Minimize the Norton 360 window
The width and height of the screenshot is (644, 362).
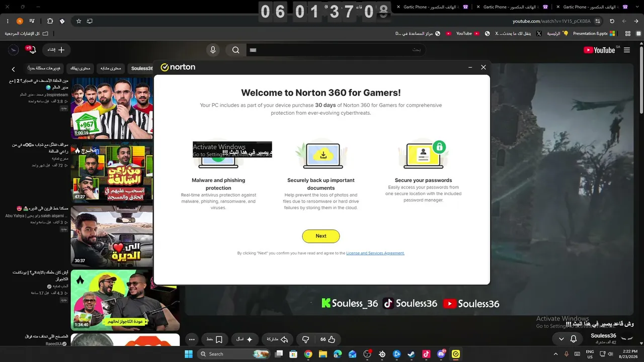point(470,67)
